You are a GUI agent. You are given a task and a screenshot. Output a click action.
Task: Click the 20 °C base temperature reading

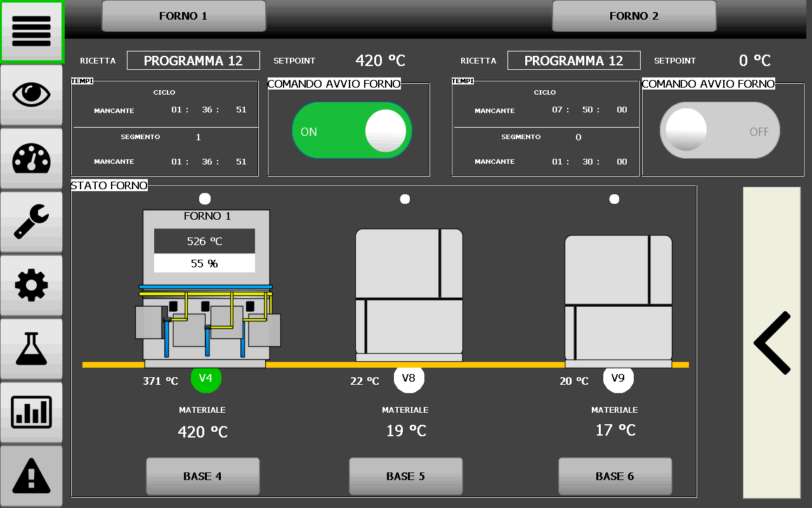pos(574,381)
